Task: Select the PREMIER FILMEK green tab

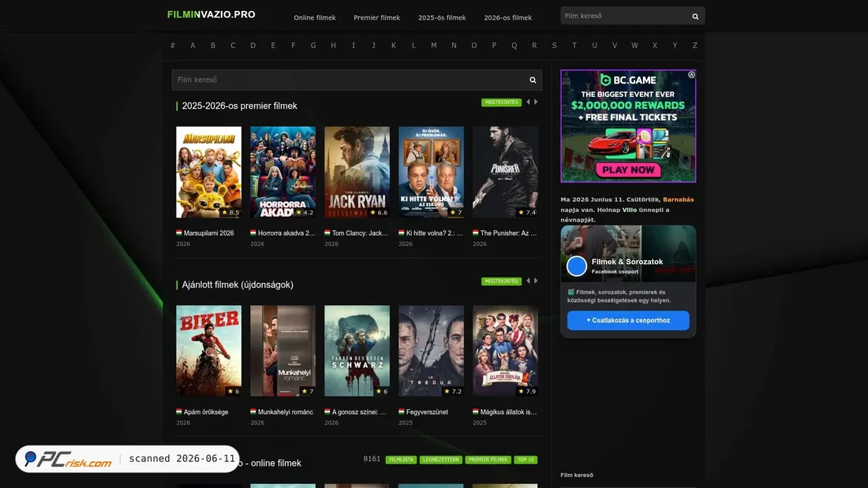Action: (488, 460)
